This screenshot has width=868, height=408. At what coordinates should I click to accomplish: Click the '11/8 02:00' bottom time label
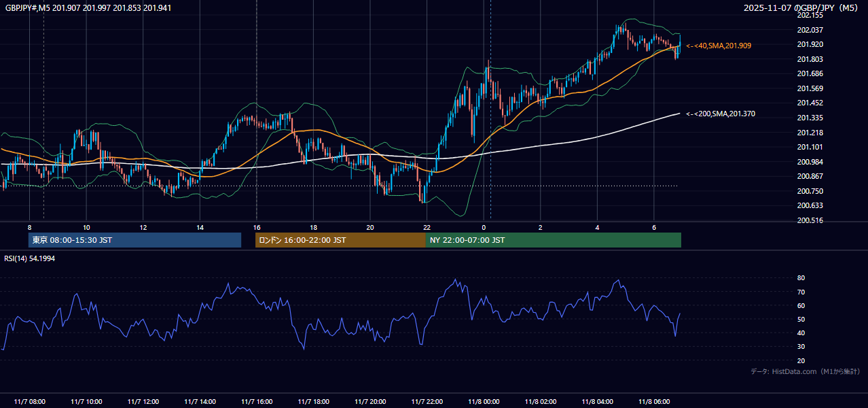(541, 402)
